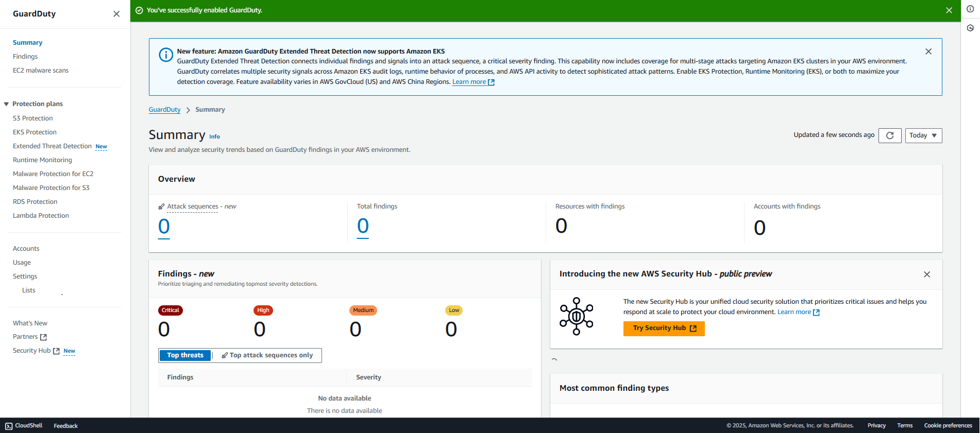Click the blue info circle icon in banner
The image size is (980, 433).
pos(166,55)
